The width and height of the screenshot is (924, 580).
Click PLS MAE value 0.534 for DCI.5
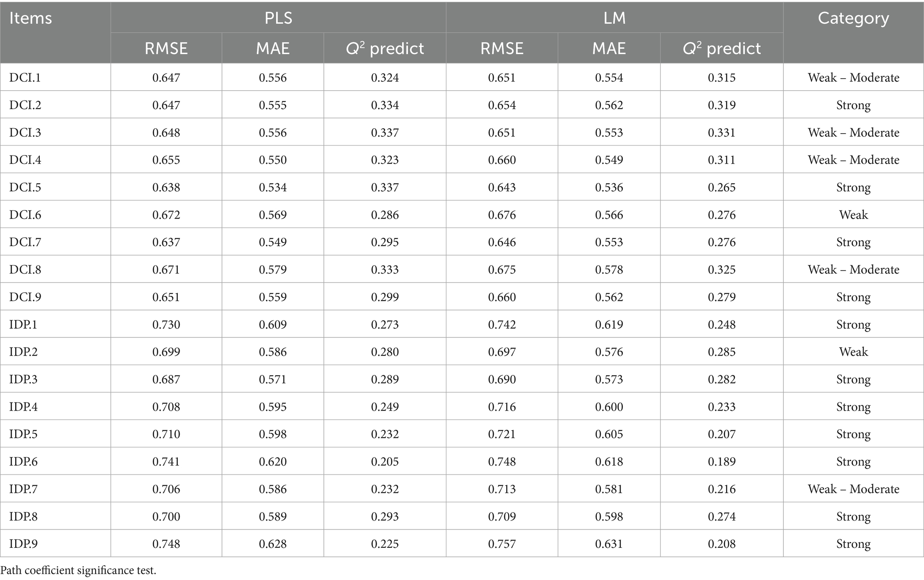click(273, 187)
